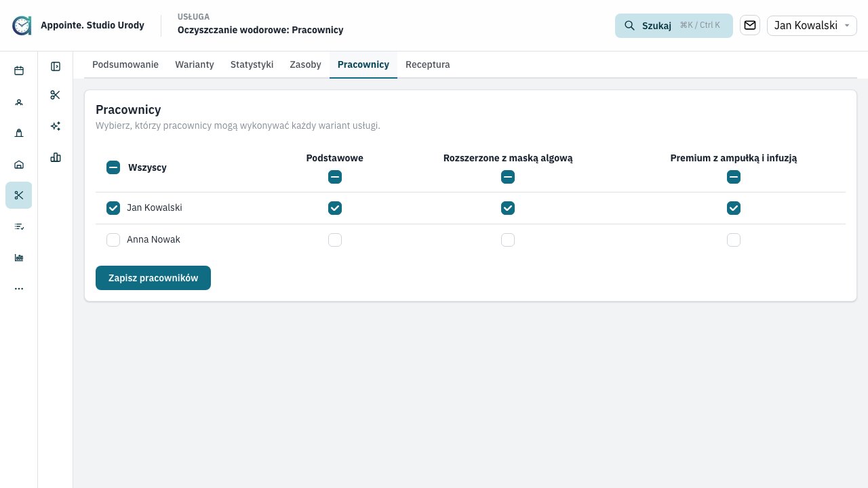Screen dimensions: 868x488
Task: Click the Appointe. Studio Urody title
Action: coord(92,25)
